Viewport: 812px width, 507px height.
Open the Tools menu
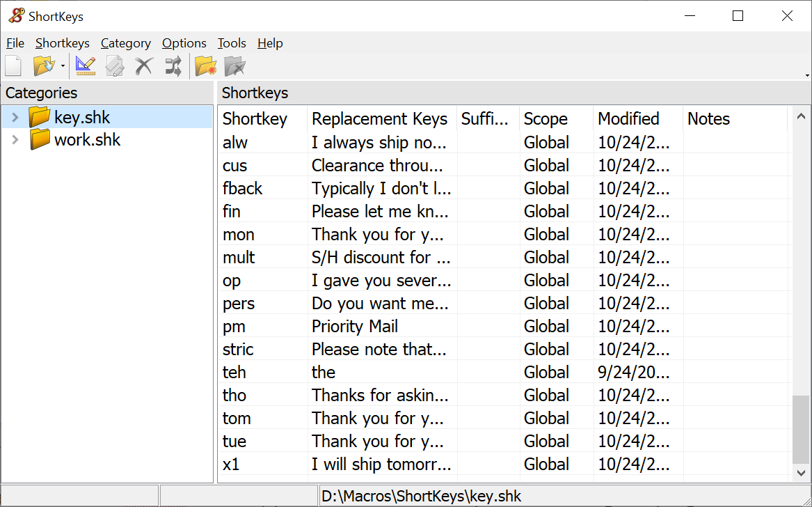pos(232,43)
